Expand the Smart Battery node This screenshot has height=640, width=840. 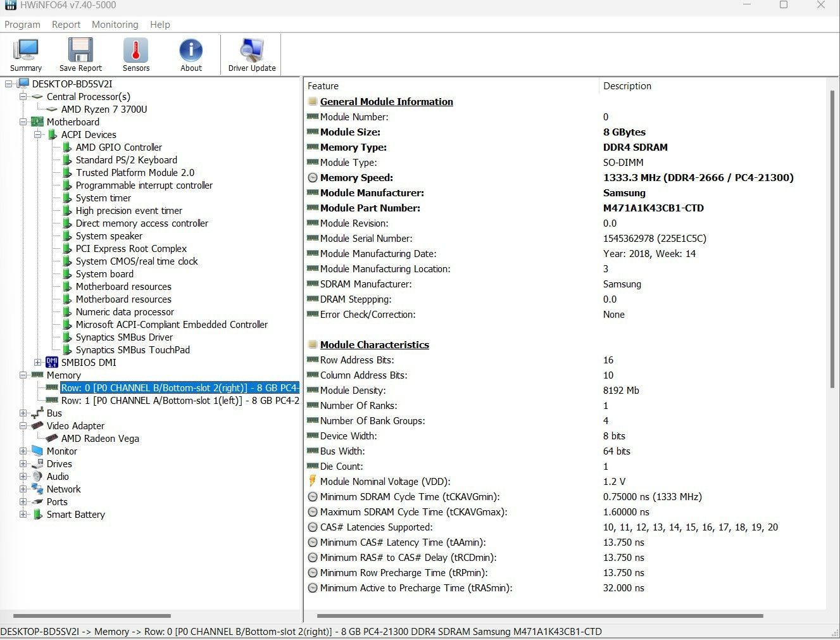pos(23,514)
